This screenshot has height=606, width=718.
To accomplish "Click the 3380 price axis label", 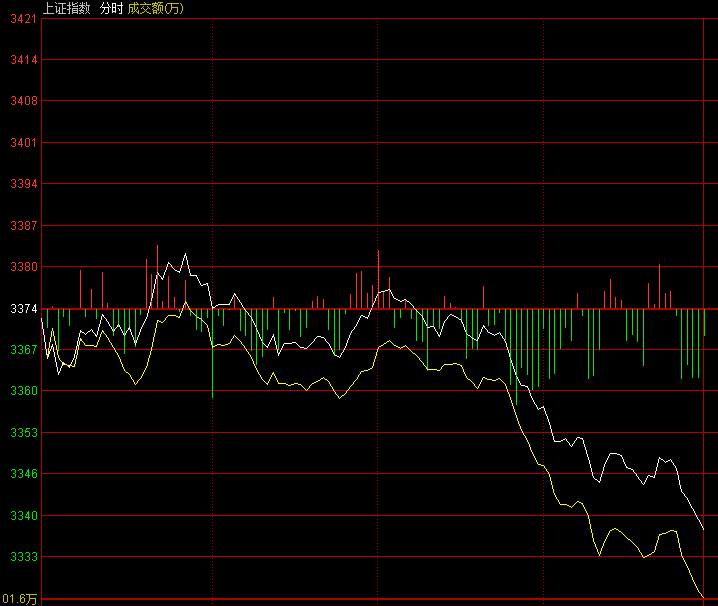I will pyautogui.click(x=23, y=267).
